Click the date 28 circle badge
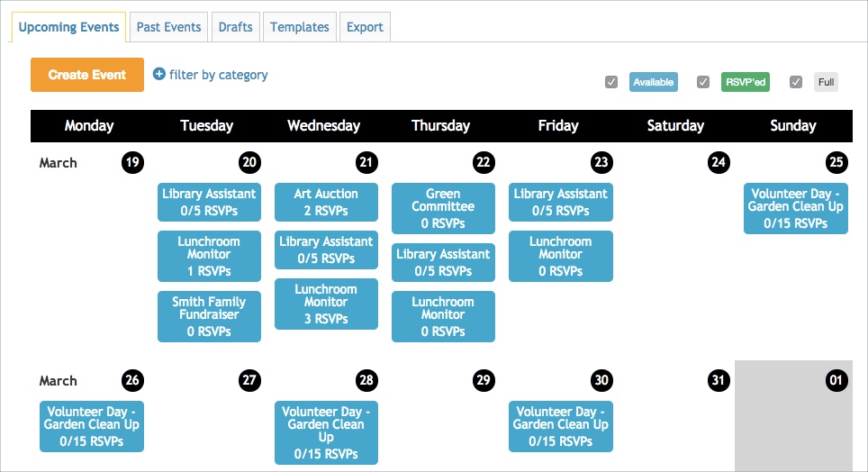The height and width of the screenshot is (472, 868). coord(366,380)
